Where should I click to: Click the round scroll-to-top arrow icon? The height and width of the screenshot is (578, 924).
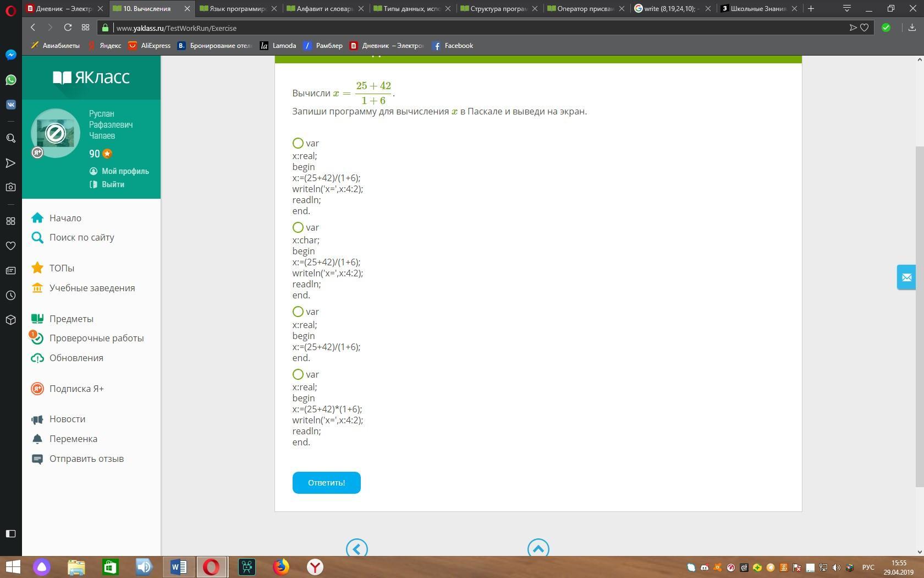538,548
